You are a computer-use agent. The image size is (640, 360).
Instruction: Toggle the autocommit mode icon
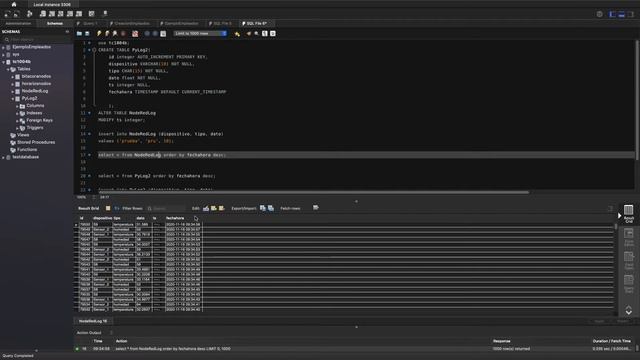163,33
